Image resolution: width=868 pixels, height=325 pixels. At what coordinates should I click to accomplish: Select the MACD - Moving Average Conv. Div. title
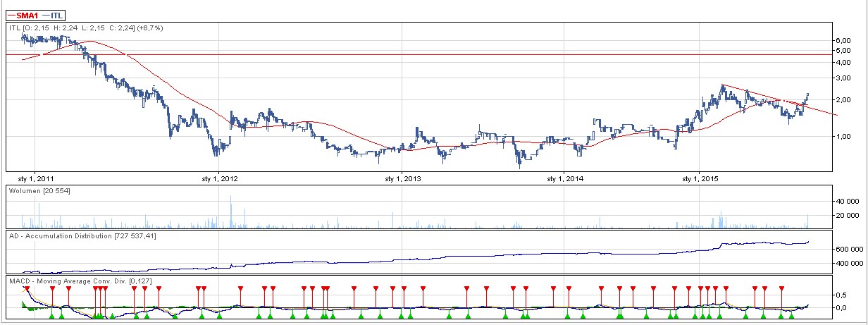(x=80, y=281)
